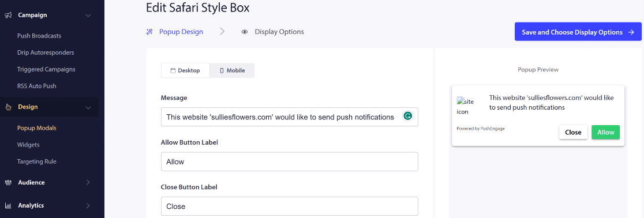Click the Design hand pointer icon
Image resolution: width=644 pixels, height=218 pixels.
8,107
